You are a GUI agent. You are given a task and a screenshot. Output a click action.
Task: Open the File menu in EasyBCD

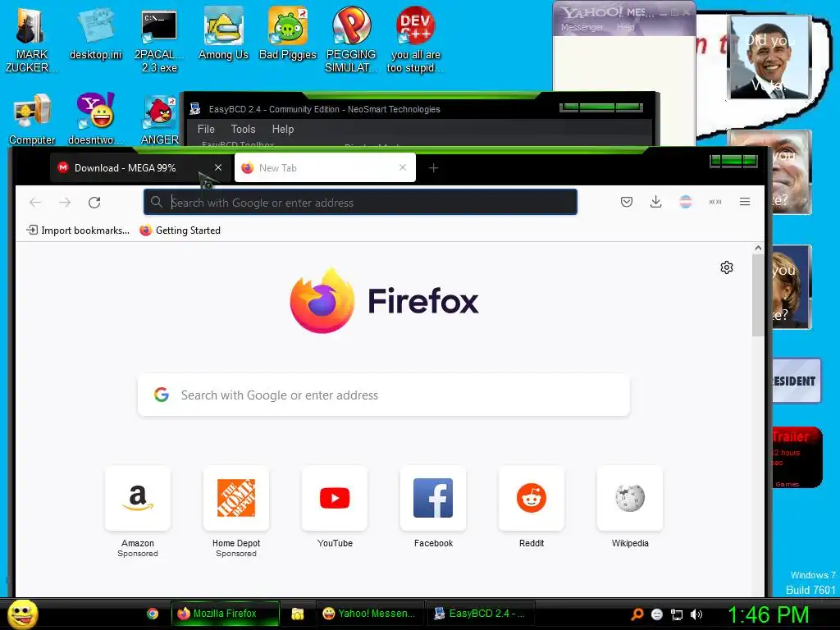[x=206, y=129]
